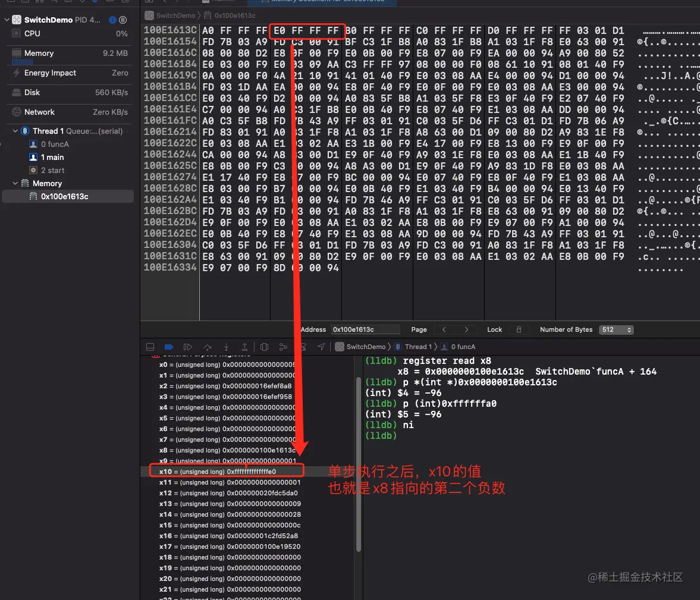
Task: Click the Energy Impact lightning icon
Action: 17,73
